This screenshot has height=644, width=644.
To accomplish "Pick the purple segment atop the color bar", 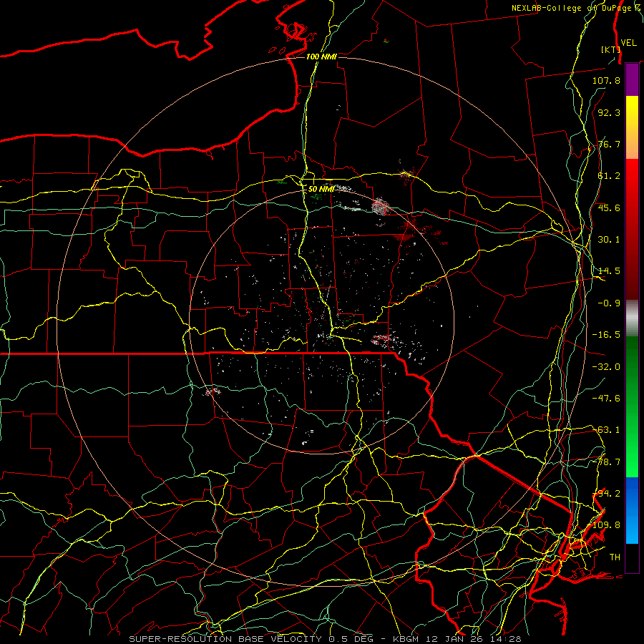I will click(632, 80).
